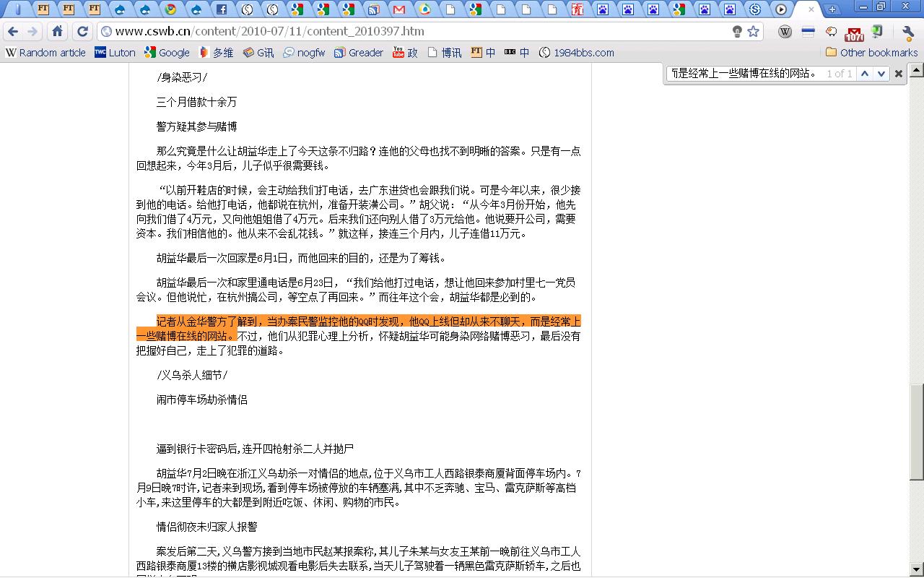Open the G讯 bookmark
This screenshot has width=924, height=578.
pyautogui.click(x=258, y=53)
